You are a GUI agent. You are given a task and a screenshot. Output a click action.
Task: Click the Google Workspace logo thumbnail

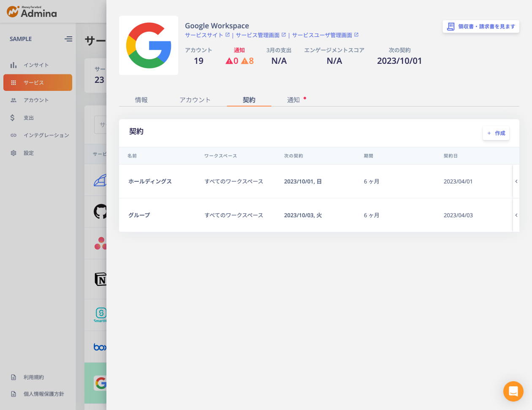(149, 46)
